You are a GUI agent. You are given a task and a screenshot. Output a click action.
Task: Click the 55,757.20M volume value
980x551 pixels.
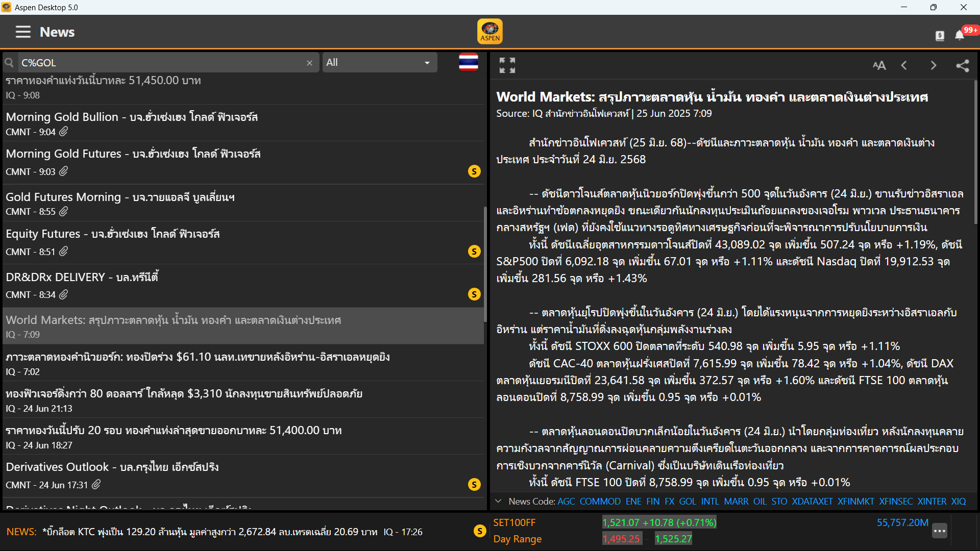(902, 522)
